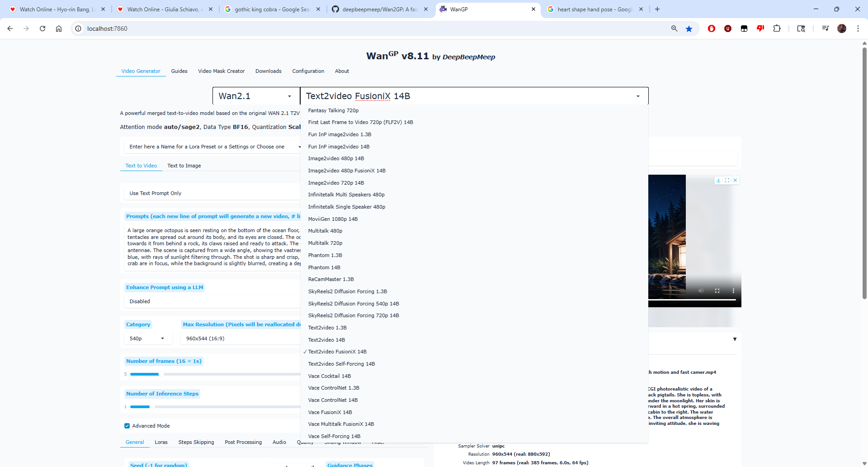View site information icon beside localhost:7860

[x=78, y=29]
